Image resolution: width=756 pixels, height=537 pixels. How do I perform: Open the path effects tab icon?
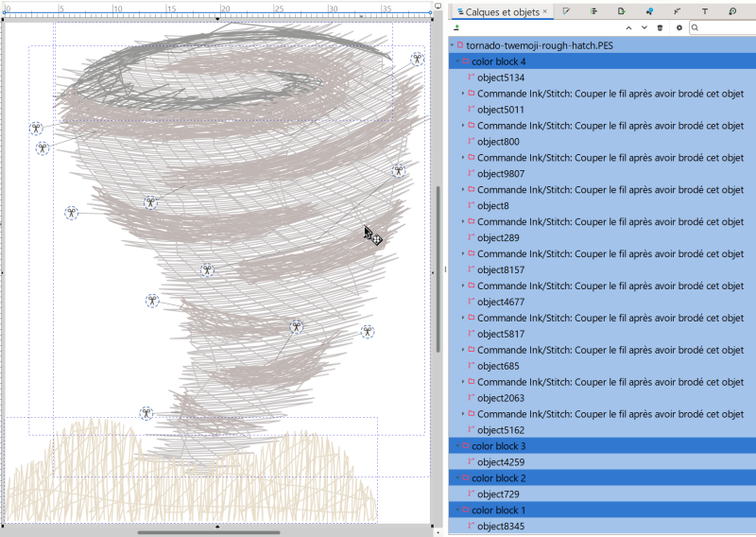click(x=677, y=11)
